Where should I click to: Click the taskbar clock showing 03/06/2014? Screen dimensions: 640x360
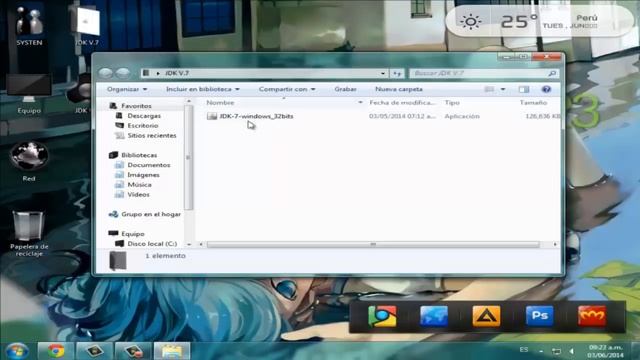click(606, 351)
